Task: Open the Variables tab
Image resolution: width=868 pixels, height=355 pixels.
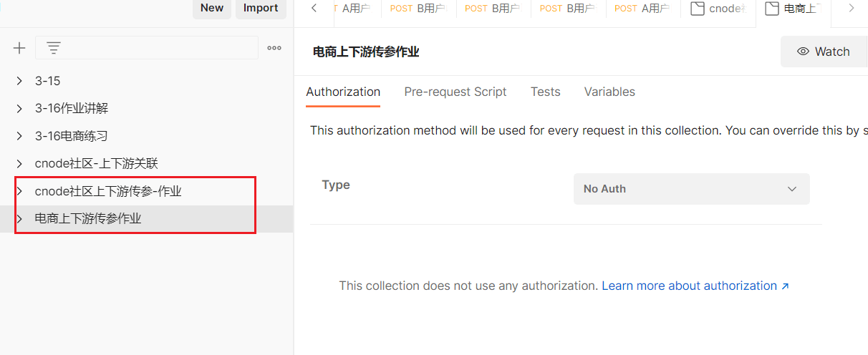Action: pyautogui.click(x=609, y=92)
